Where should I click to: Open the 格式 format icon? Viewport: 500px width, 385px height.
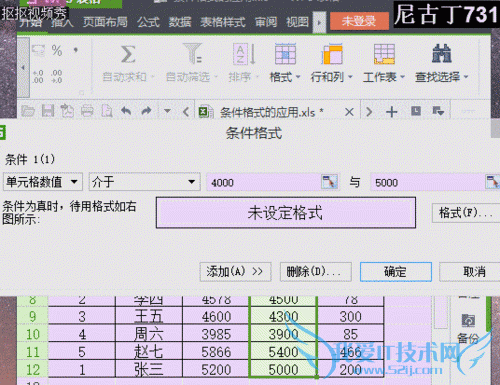285,54
